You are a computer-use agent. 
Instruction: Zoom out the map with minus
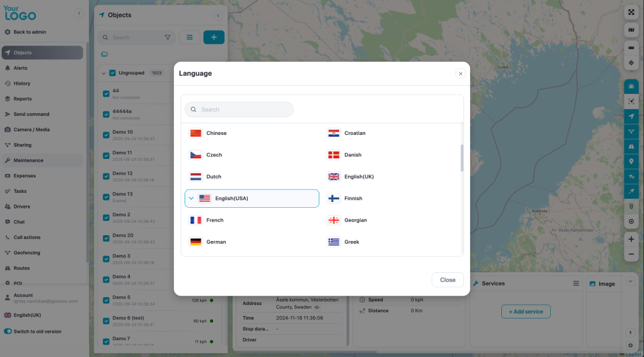coord(631,255)
